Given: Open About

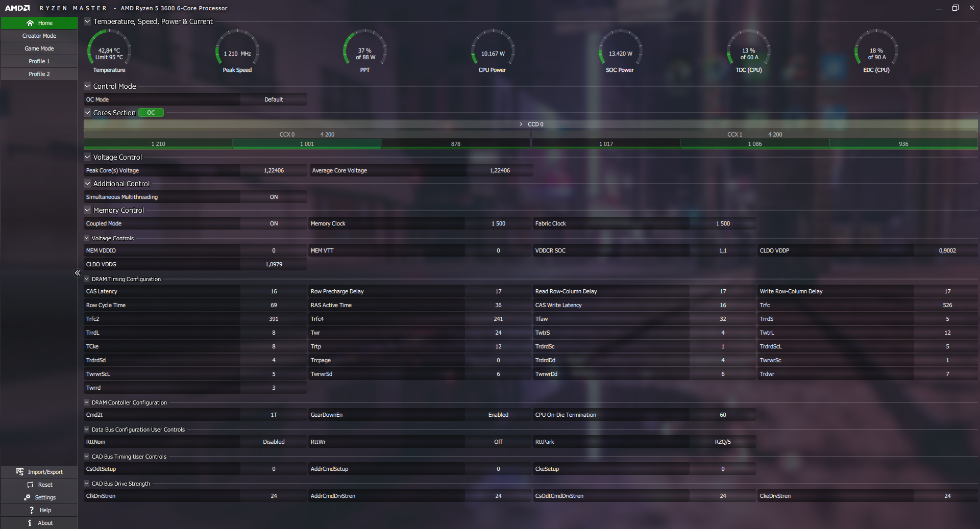Looking at the screenshot, I should click(x=39, y=523).
